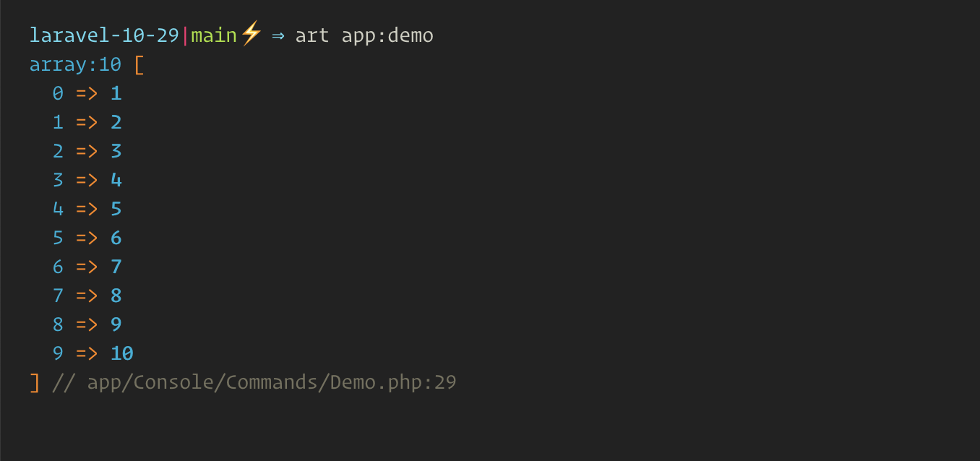Image resolution: width=980 pixels, height=461 pixels.
Task: Click the => arrow on index 5 row
Action: (87, 238)
